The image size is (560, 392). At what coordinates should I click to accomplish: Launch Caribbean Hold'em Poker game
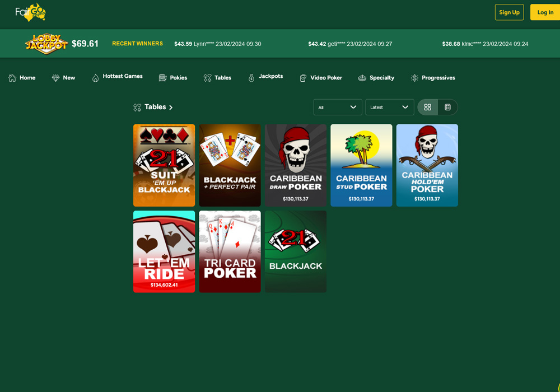click(427, 165)
